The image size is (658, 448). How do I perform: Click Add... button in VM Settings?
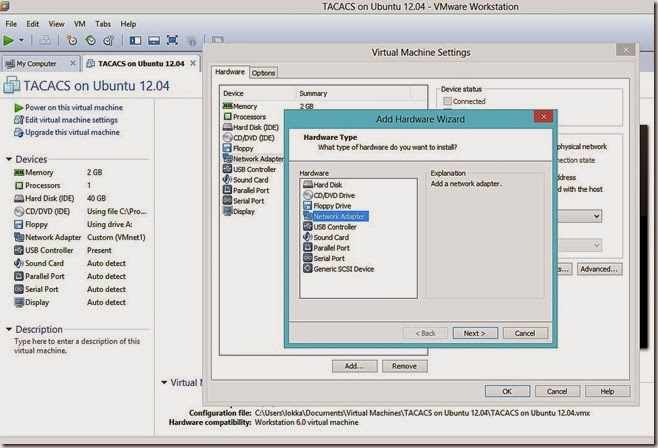click(355, 366)
